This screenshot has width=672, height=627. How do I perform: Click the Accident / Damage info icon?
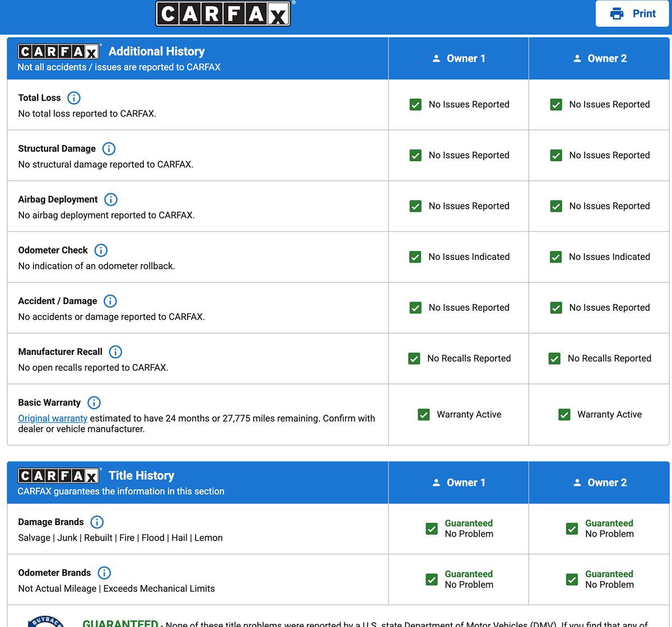110,301
